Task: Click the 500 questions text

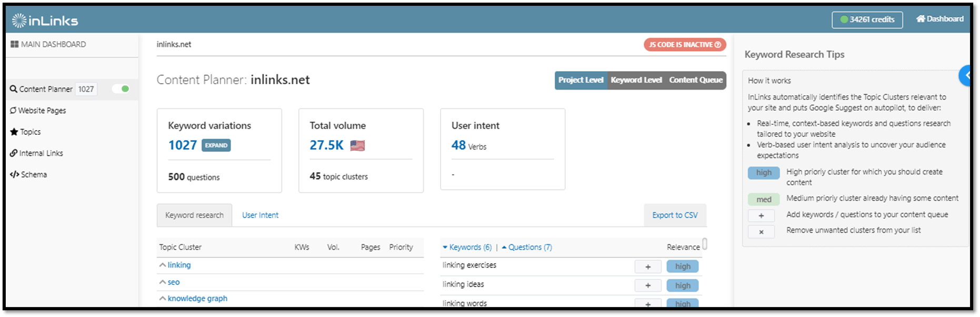Action: (194, 177)
